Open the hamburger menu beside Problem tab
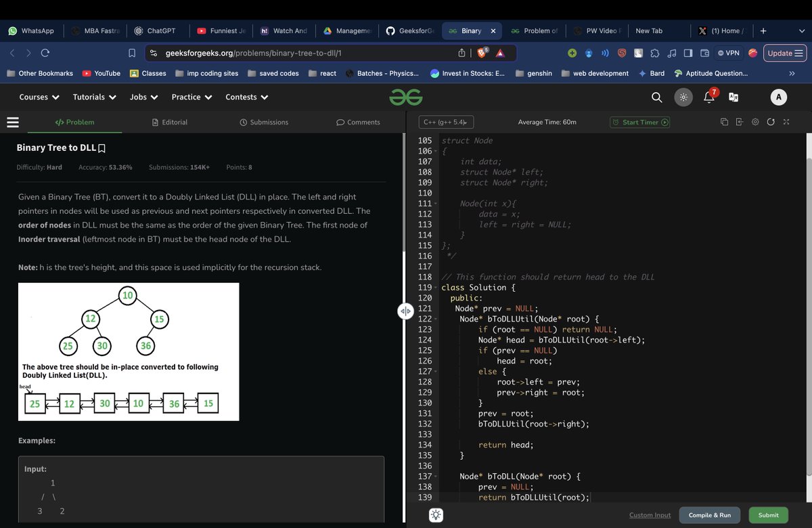The image size is (812, 528). click(12, 123)
